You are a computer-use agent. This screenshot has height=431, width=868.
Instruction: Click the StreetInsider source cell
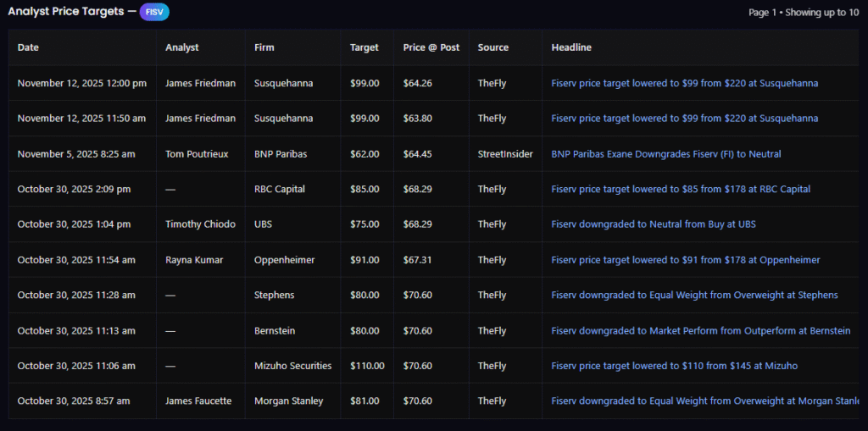tap(505, 154)
